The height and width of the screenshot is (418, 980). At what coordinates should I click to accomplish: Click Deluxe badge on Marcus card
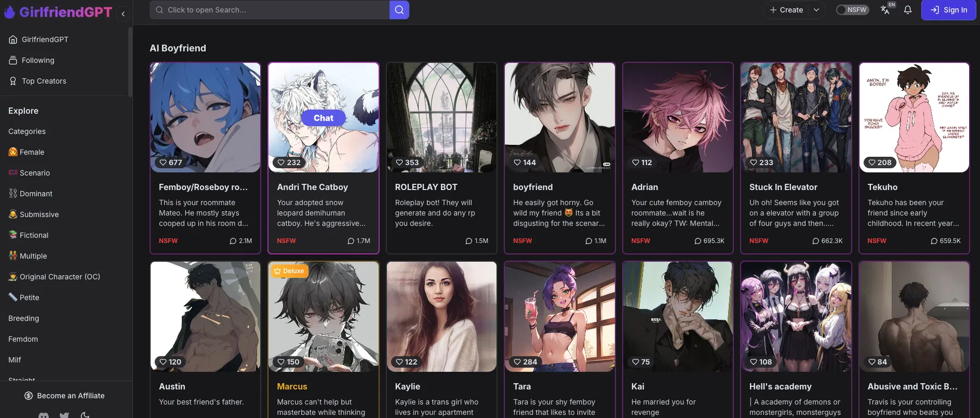(290, 271)
